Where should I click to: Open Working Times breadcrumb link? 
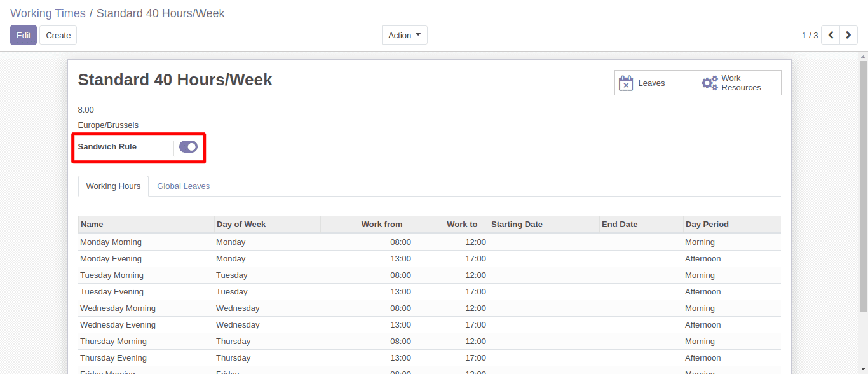coord(48,13)
